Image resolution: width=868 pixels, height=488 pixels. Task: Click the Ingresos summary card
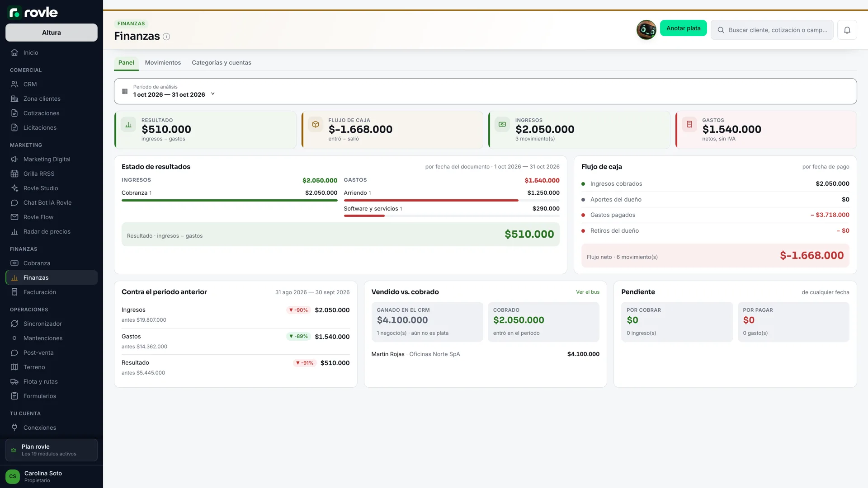(x=579, y=130)
